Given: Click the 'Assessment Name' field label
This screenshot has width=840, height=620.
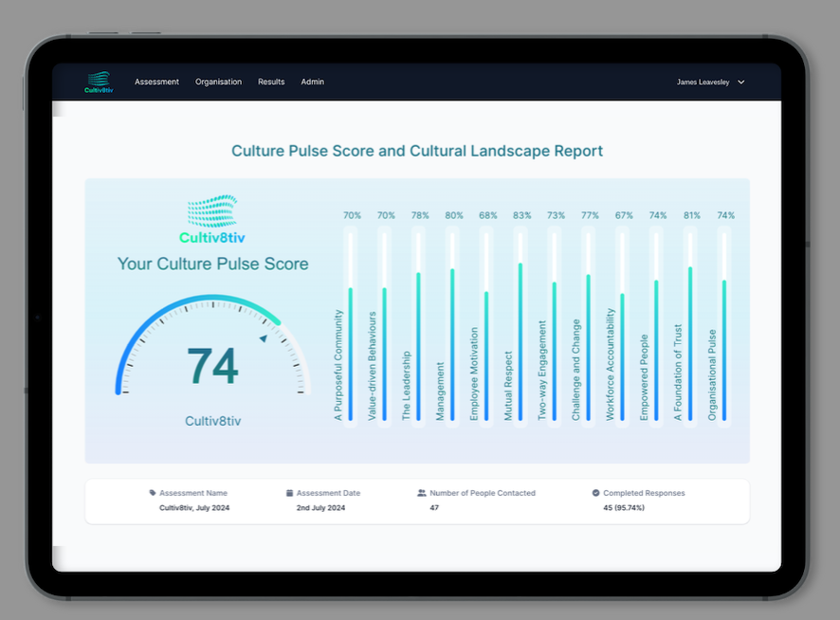Looking at the screenshot, I should (x=193, y=493).
